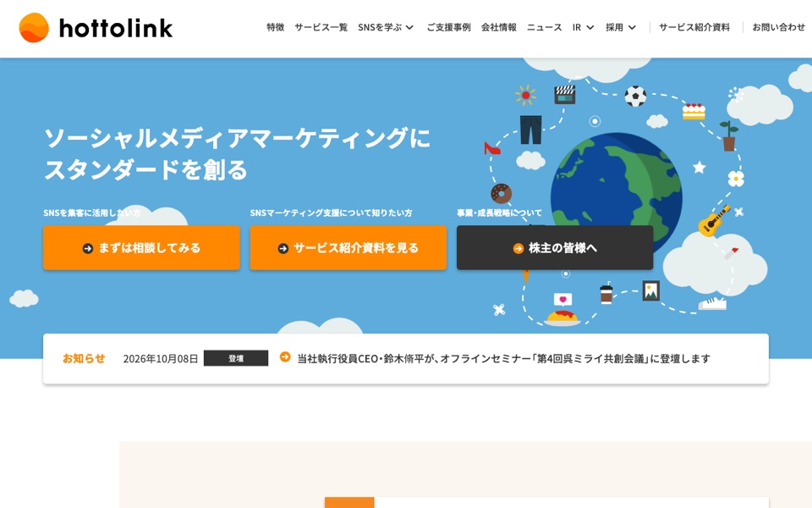Viewport: 812px width, 508px height.
Task: Click the white flower icon
Action: click(736, 179)
